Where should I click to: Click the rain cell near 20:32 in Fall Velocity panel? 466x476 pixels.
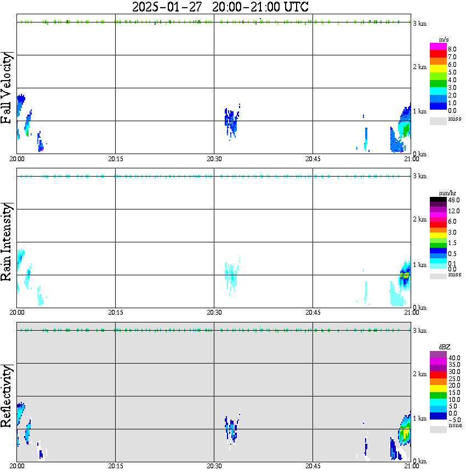[x=232, y=122]
